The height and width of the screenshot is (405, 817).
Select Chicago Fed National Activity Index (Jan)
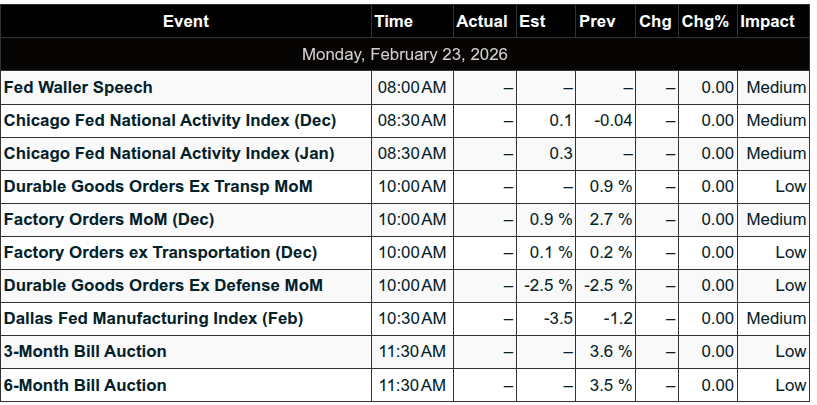pos(169,153)
